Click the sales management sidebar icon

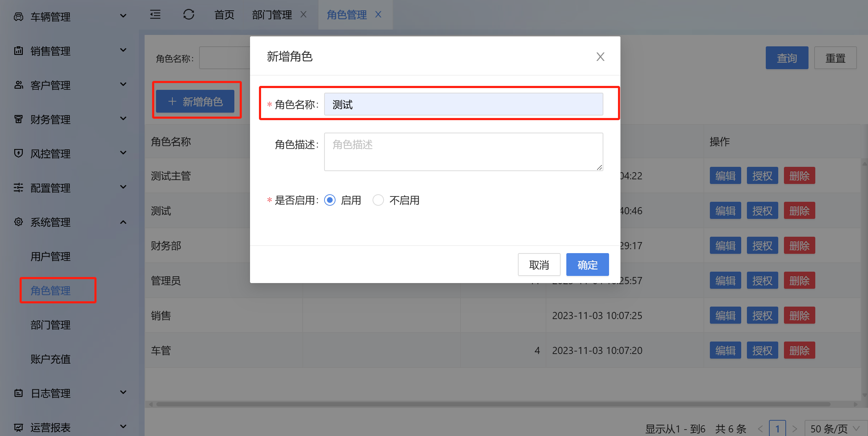[19, 51]
